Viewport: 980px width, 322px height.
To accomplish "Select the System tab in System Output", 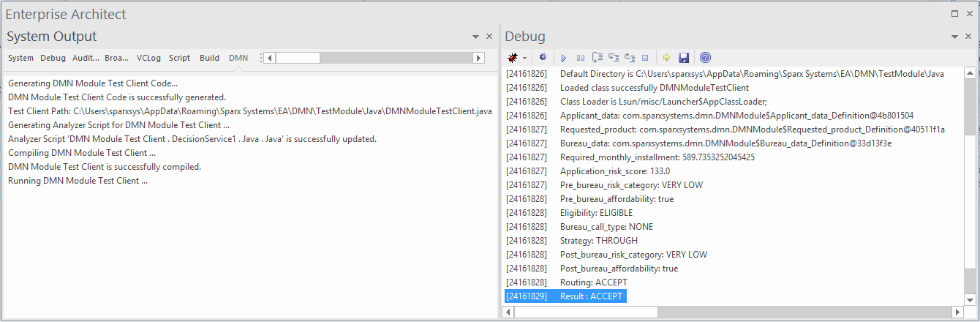I will (x=20, y=58).
